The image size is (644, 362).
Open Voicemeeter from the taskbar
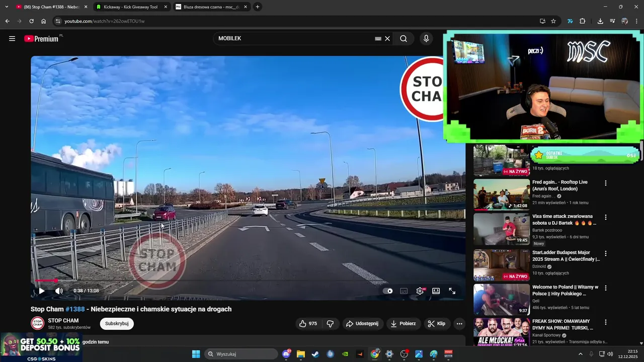pyautogui.click(x=448, y=354)
